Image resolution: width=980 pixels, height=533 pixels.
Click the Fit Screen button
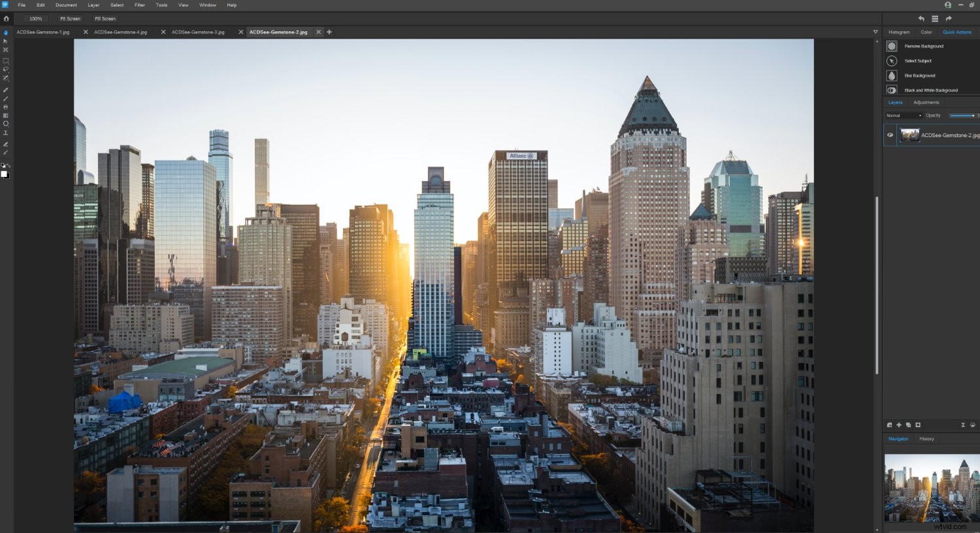pyautogui.click(x=69, y=18)
